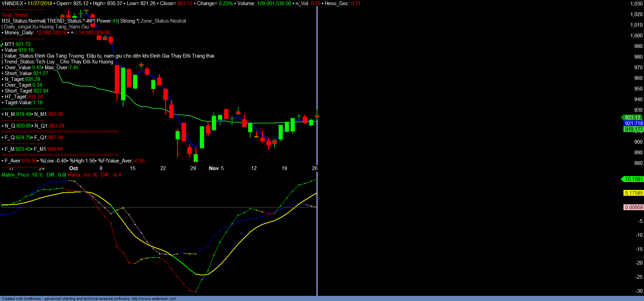
Task: Click the Oct label on the date axis
Action: [x=73, y=168]
